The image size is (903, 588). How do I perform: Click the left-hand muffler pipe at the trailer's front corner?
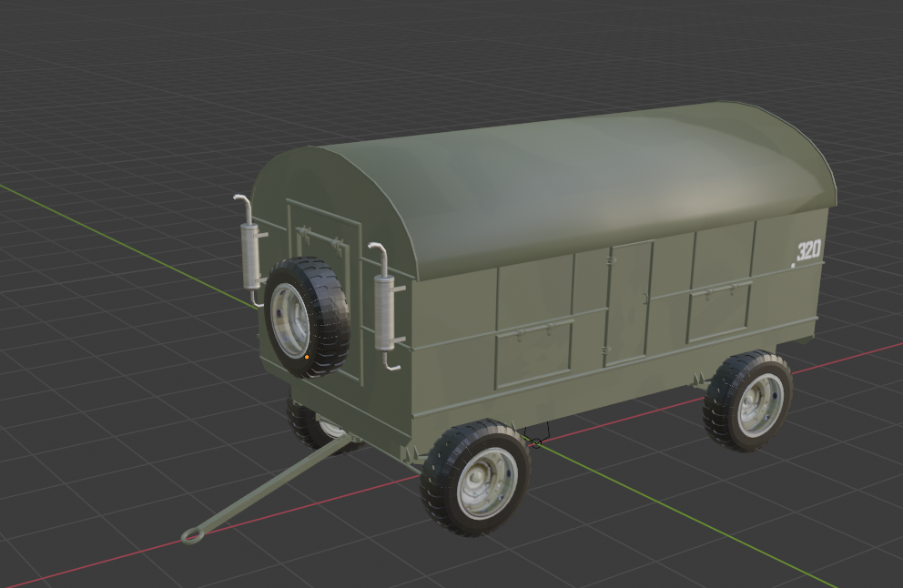[x=249, y=250]
